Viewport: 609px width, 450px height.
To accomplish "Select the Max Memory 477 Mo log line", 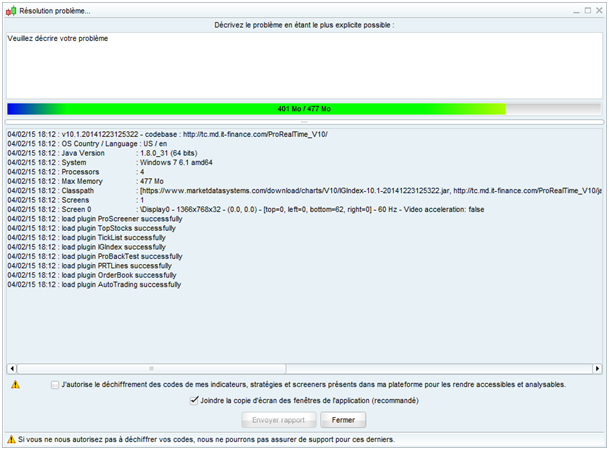I will (x=85, y=181).
